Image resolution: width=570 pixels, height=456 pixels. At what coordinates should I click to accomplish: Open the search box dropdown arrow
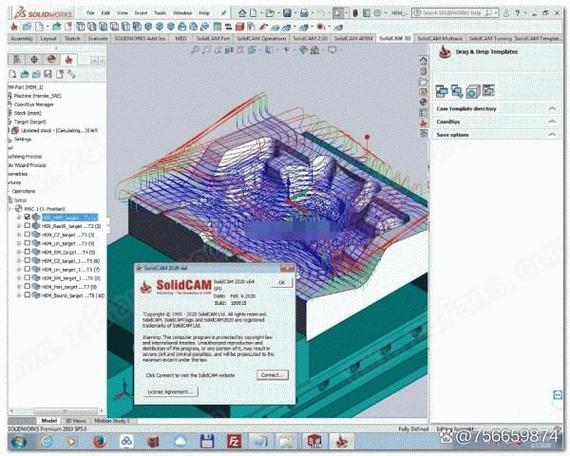(496, 13)
